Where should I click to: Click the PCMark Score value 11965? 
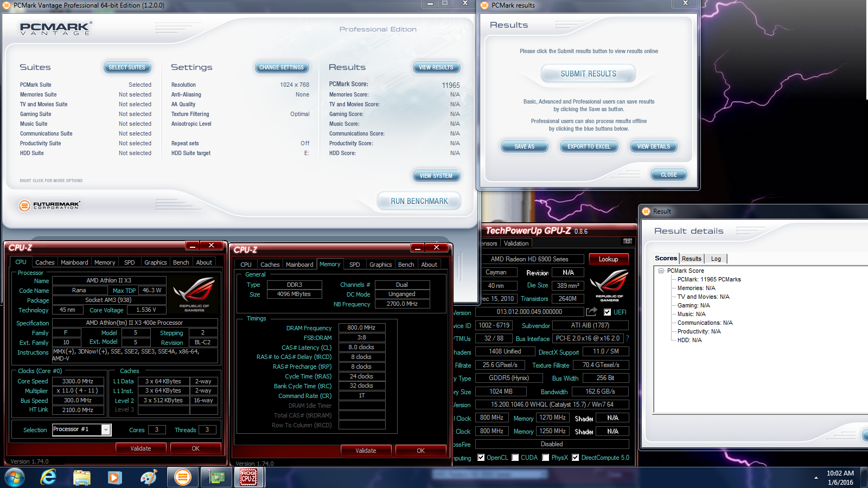coord(451,85)
